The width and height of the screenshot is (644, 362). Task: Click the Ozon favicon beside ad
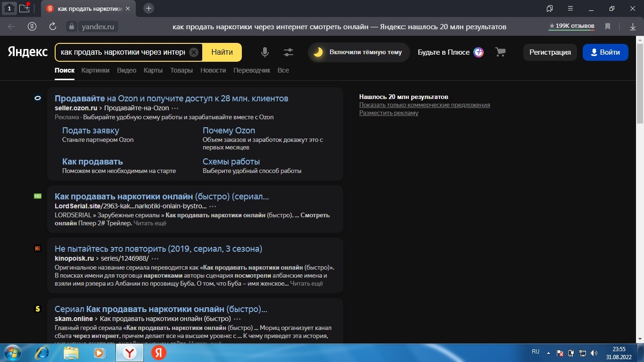pos(38,98)
